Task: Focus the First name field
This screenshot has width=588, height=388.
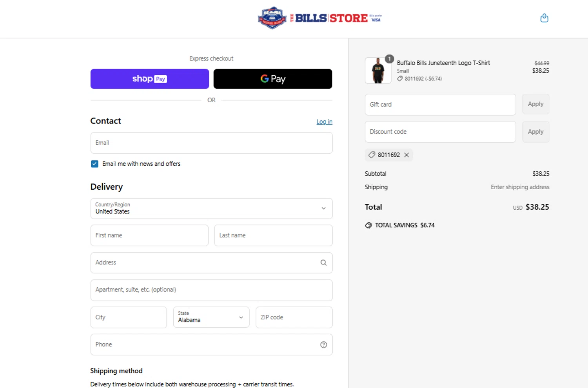Action: click(x=149, y=235)
